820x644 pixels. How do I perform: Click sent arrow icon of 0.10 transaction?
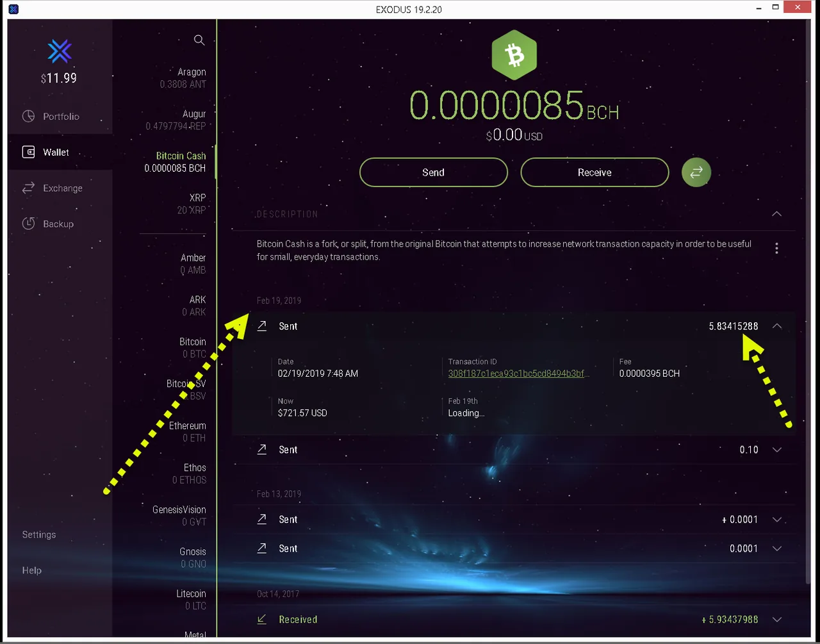[262, 450]
